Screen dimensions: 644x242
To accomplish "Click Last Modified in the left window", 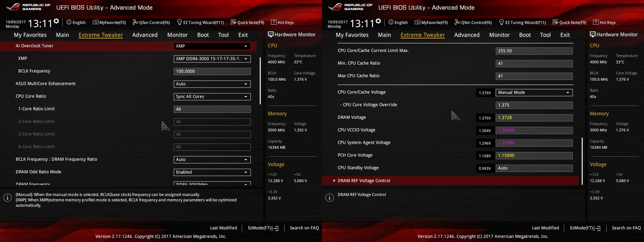I will click(x=224, y=228).
